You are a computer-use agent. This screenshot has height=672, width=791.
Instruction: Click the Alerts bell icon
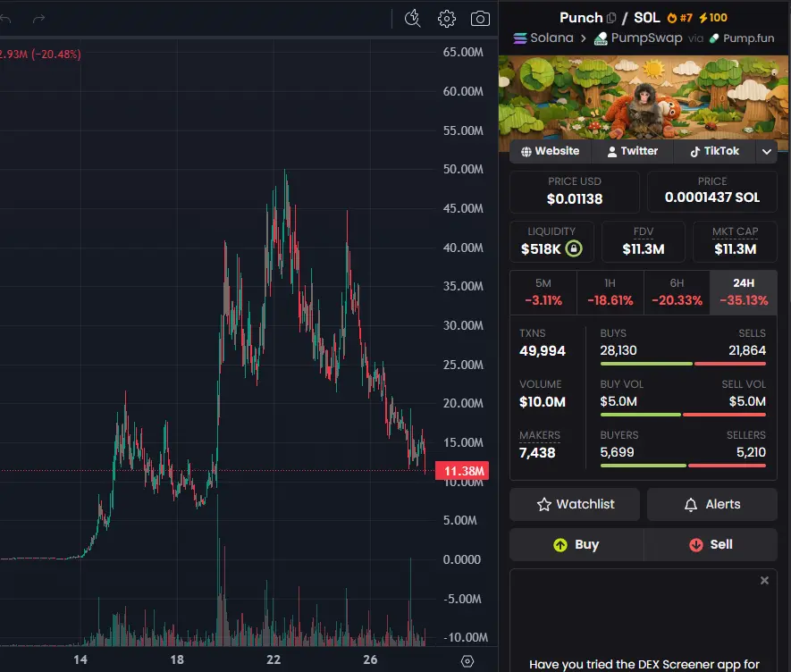click(x=691, y=505)
